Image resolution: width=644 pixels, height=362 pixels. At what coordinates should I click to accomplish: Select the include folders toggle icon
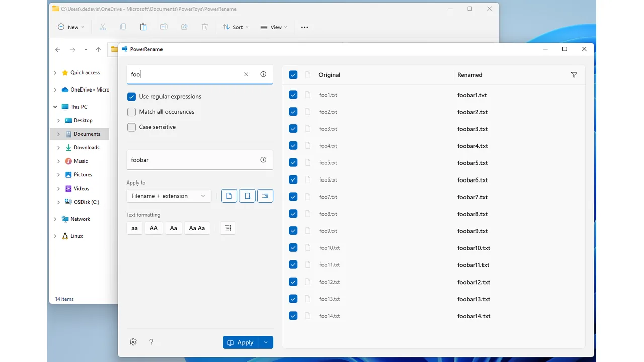coord(247,196)
